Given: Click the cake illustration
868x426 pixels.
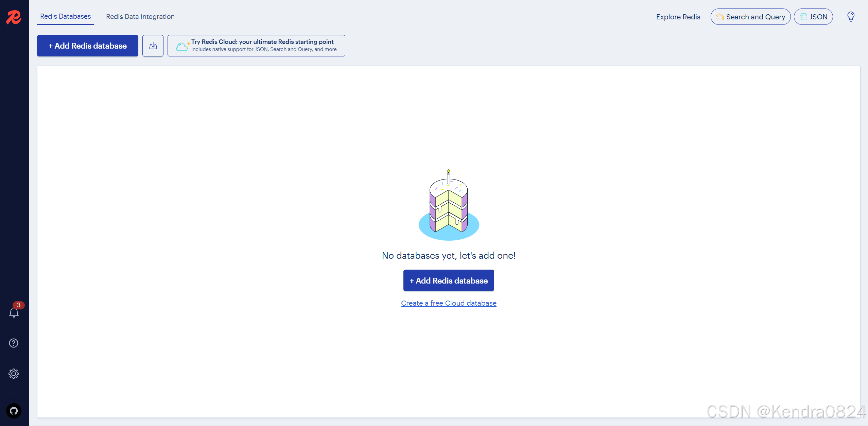Looking at the screenshot, I should pyautogui.click(x=449, y=205).
